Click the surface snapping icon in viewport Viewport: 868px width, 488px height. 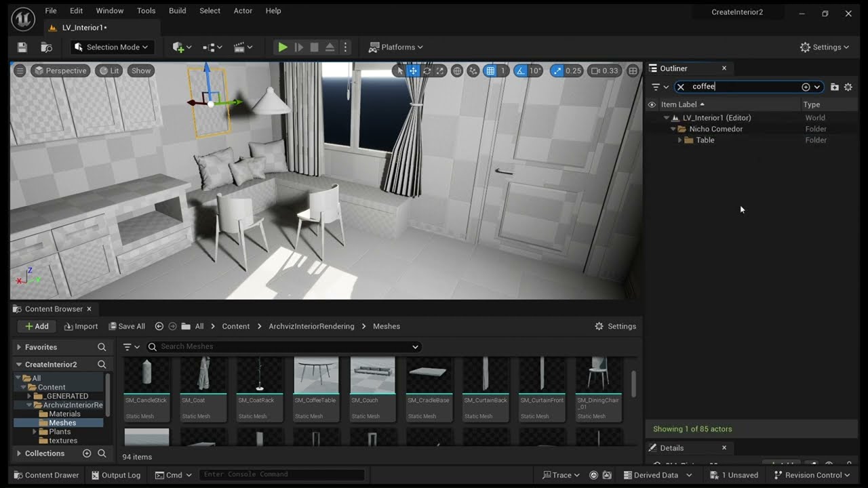473,70
